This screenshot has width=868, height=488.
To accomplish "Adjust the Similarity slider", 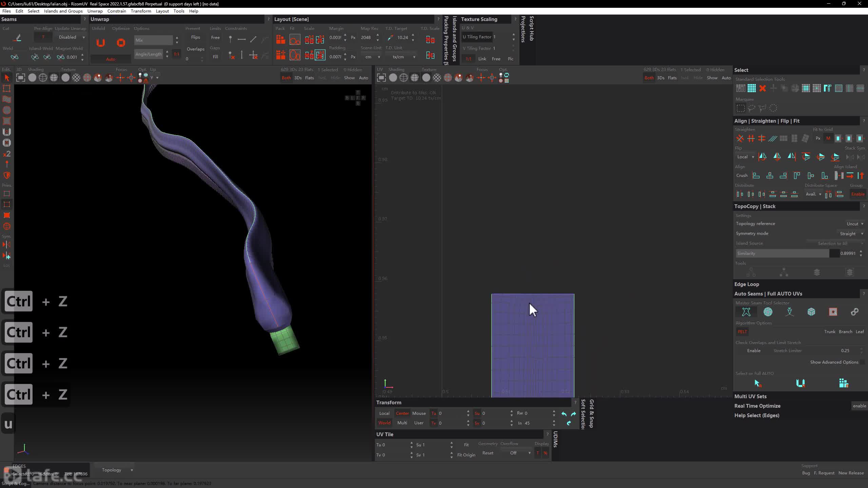I will pos(787,253).
